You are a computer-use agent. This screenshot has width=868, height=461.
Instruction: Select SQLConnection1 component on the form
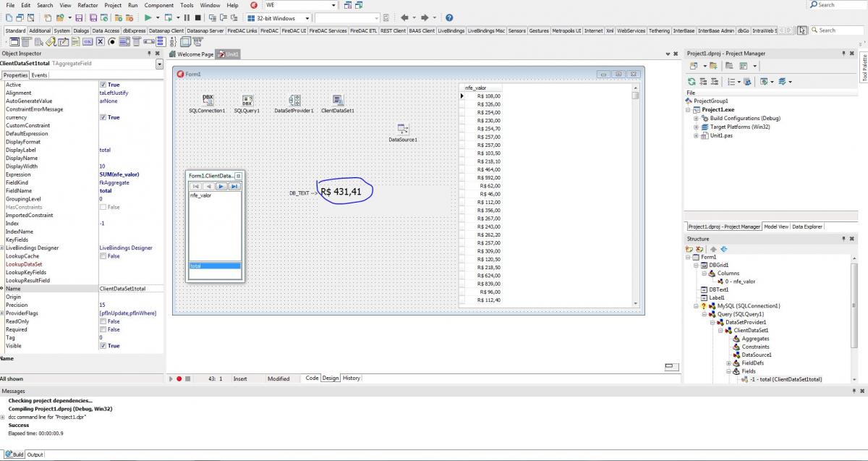click(x=208, y=100)
